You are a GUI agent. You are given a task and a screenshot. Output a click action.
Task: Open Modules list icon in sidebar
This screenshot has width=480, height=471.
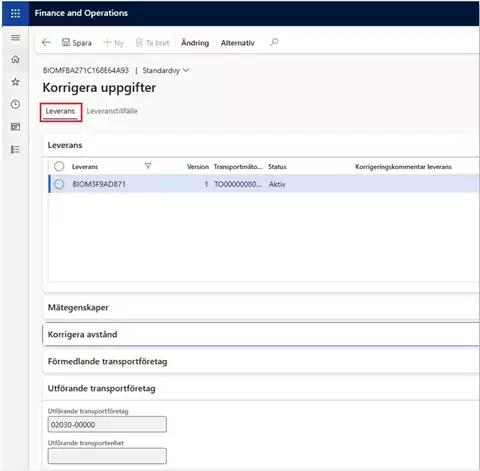[15, 149]
